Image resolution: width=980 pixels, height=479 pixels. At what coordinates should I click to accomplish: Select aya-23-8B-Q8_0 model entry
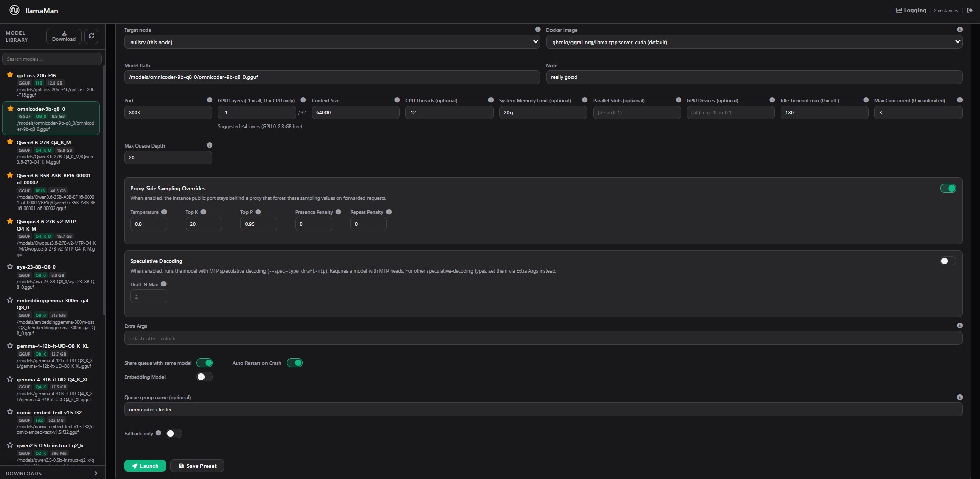pyautogui.click(x=51, y=277)
